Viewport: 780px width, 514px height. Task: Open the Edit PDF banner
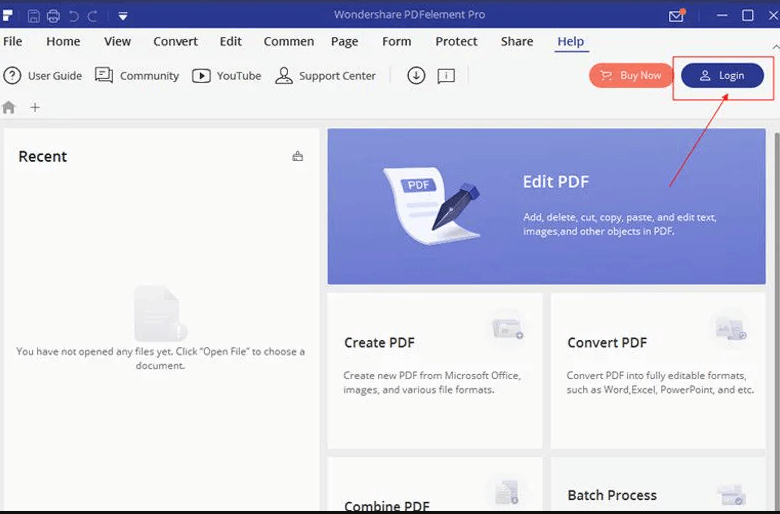[546, 206]
